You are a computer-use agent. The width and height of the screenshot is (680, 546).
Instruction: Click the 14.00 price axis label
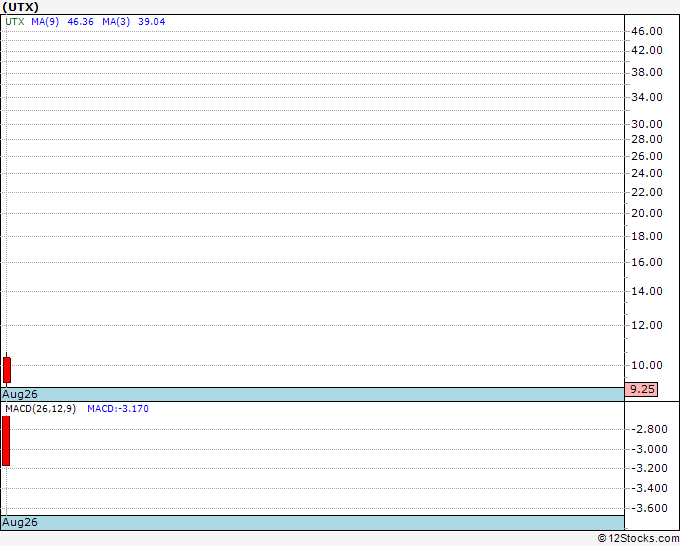[x=647, y=291]
